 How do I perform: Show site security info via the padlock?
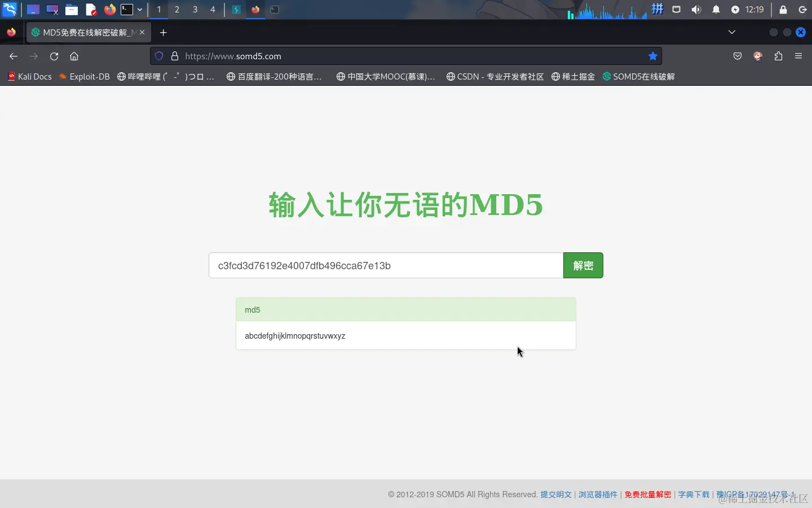click(x=175, y=56)
